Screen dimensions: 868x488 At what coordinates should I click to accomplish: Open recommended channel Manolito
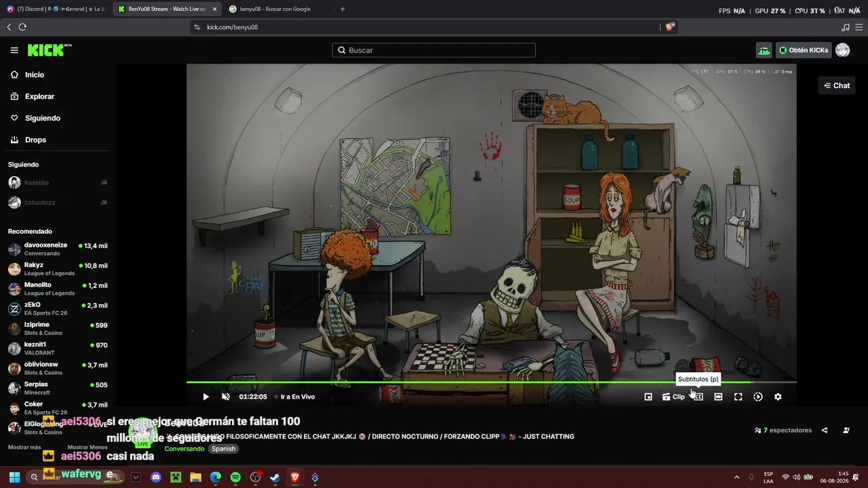(x=58, y=289)
